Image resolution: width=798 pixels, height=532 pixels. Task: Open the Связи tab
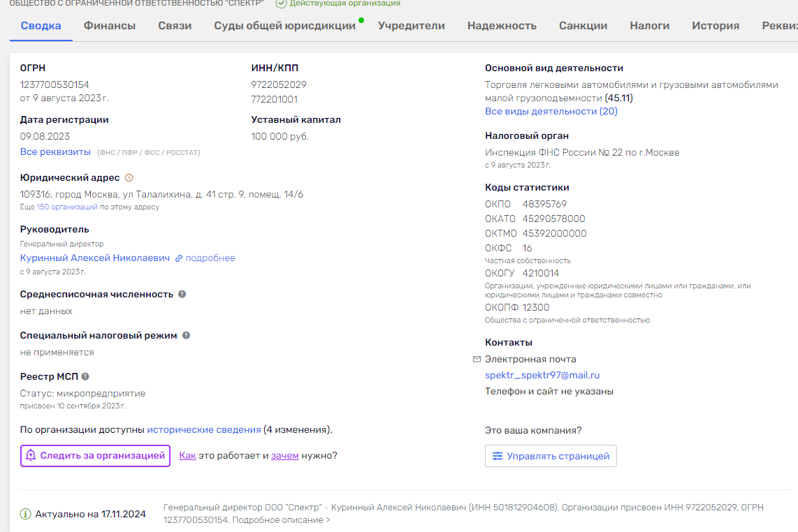pyautogui.click(x=175, y=25)
